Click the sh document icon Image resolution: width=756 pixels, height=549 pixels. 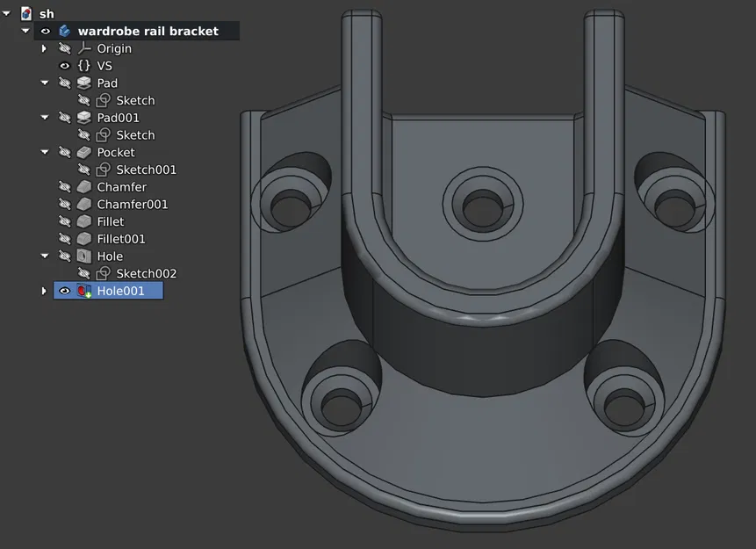26,13
